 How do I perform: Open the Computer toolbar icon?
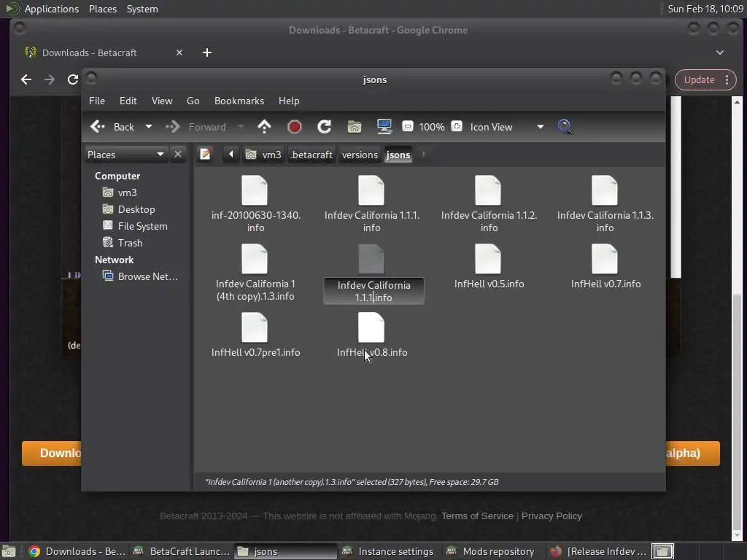tap(384, 127)
